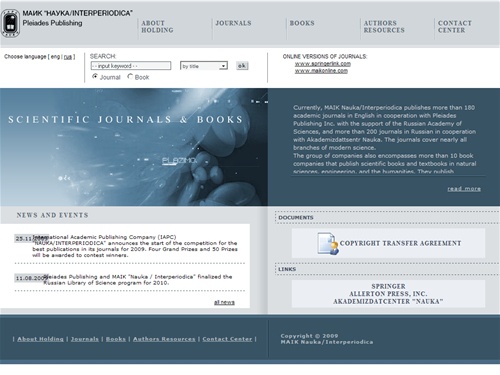Click the footer Journals link

(85, 339)
